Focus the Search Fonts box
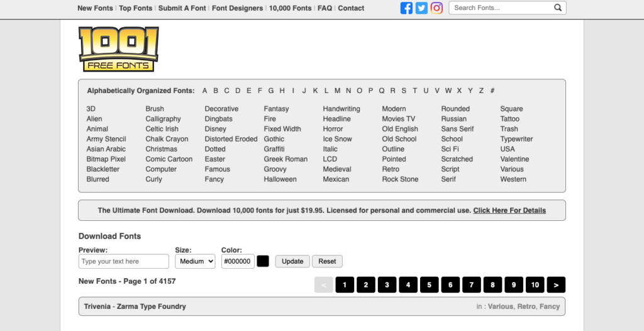This screenshot has height=331, width=644. [502, 8]
